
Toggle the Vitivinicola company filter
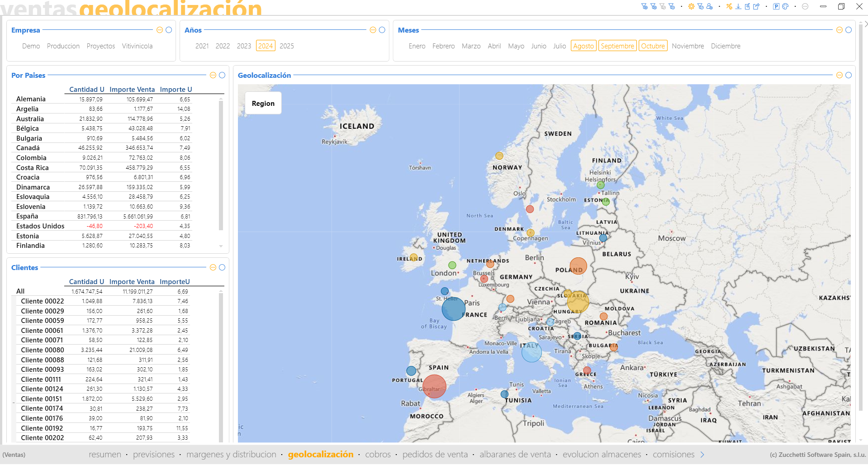pyautogui.click(x=137, y=46)
